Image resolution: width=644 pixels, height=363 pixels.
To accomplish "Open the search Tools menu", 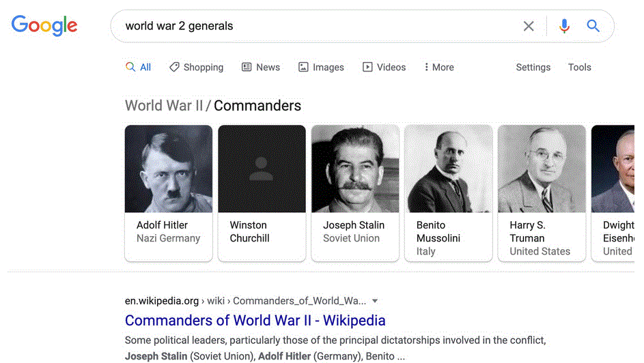I will coord(579,68).
